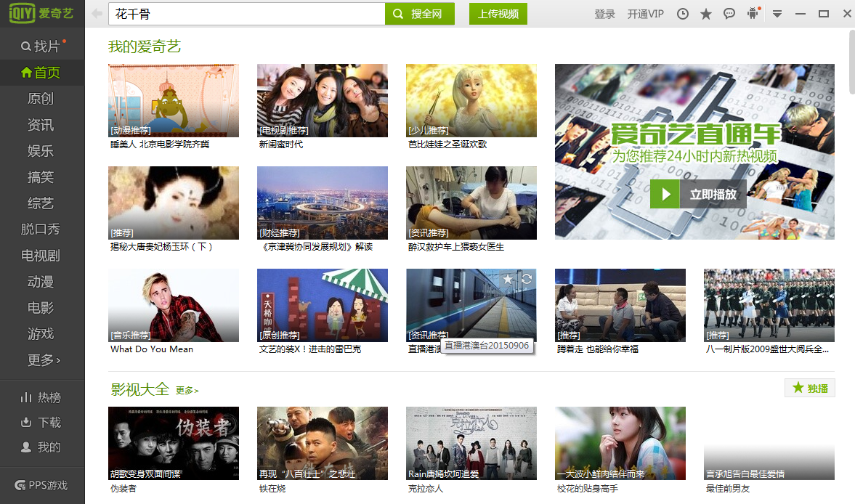Expand the main menu triangle icon
The width and height of the screenshot is (855, 504).
(x=777, y=15)
